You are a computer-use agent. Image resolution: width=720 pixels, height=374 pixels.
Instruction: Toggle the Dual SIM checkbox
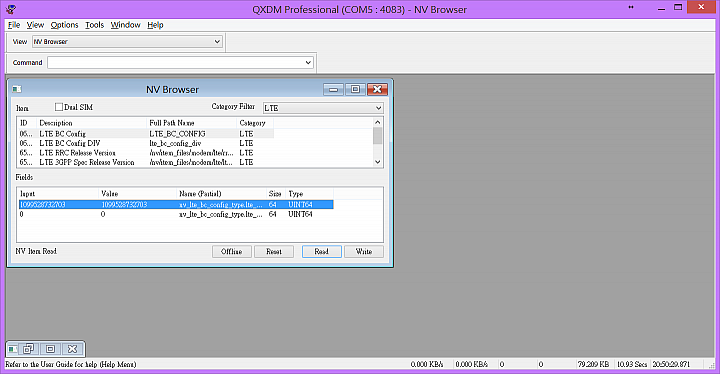[59, 107]
